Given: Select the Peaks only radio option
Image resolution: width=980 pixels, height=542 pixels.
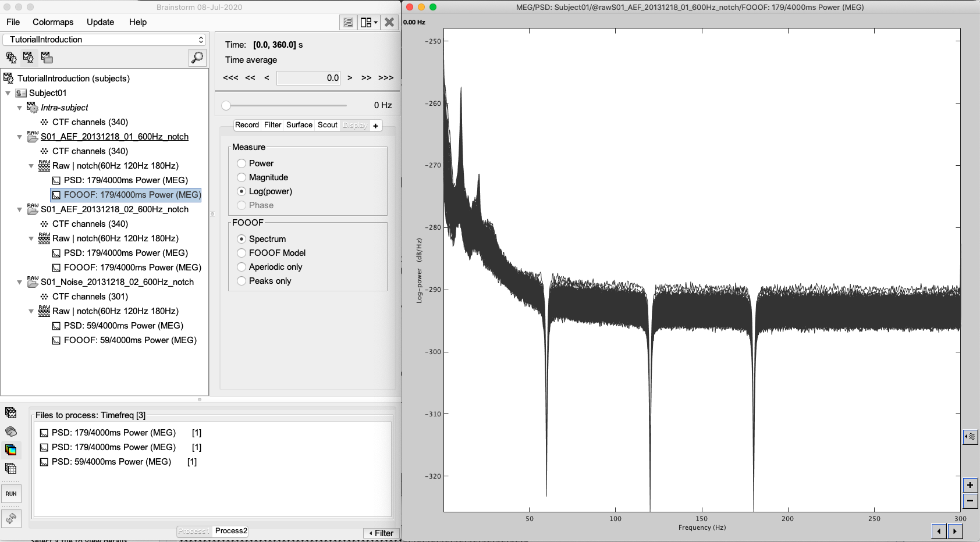Looking at the screenshot, I should point(242,281).
